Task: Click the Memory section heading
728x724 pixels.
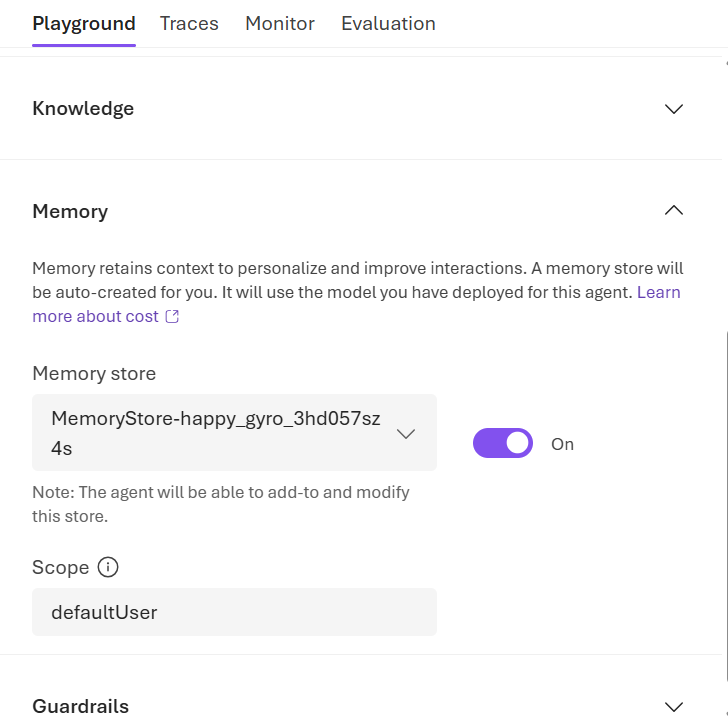Action: pyautogui.click(x=70, y=211)
